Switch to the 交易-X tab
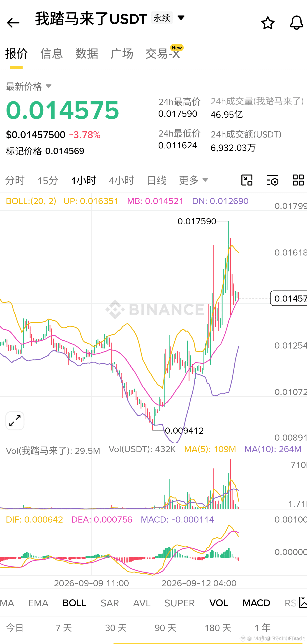307x644 pixels. 163,53
